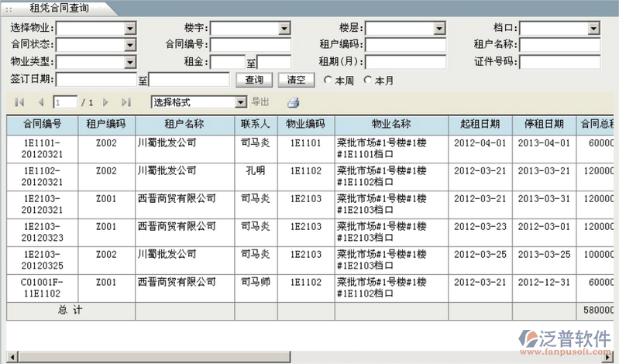Click the right arrow of horizontal scrollbar
619x364 pixels.
[609, 357]
